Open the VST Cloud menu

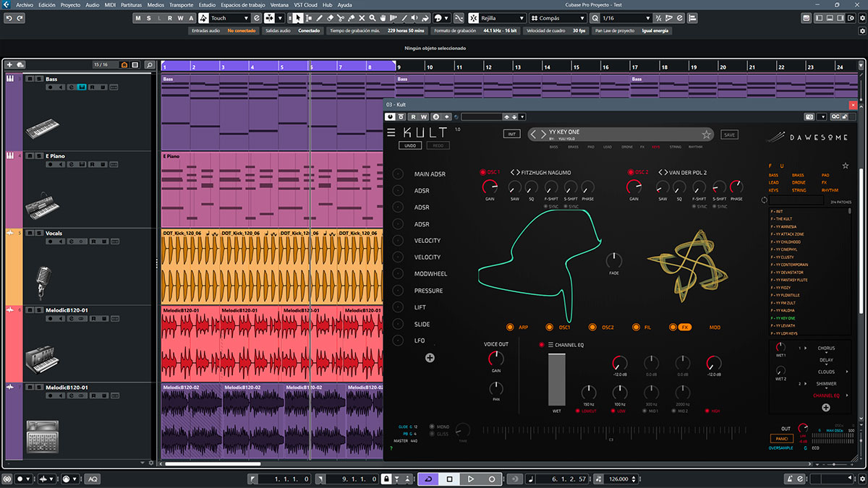(304, 4)
